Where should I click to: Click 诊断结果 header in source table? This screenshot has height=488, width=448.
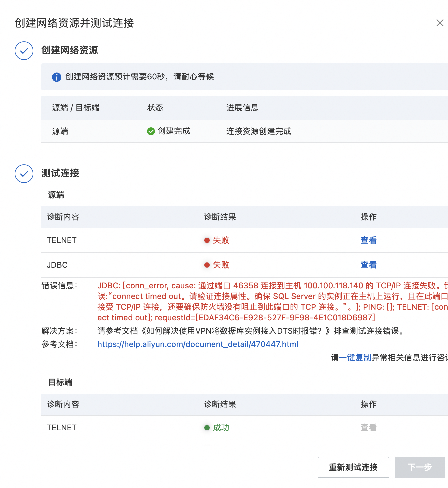click(x=220, y=217)
